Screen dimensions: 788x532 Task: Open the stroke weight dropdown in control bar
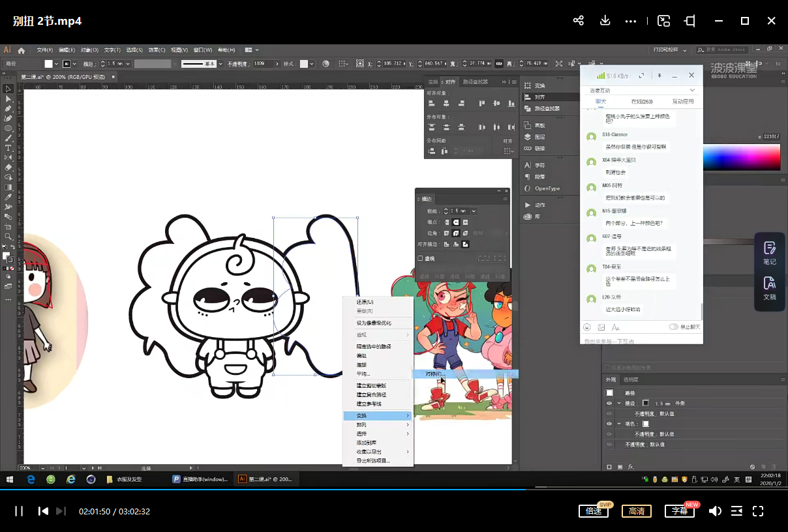[128, 64]
